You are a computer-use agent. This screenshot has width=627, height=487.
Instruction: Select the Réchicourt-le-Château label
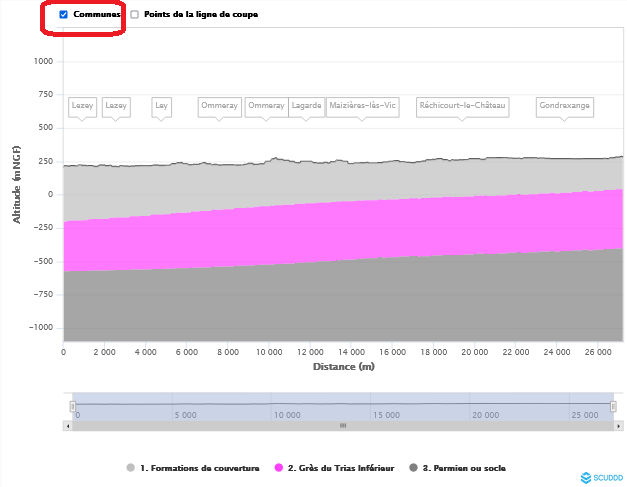point(463,105)
